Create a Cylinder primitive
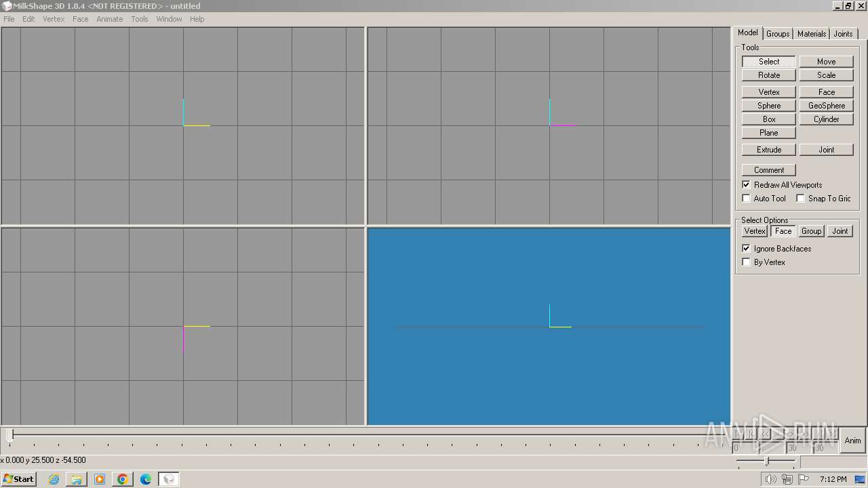 (826, 119)
